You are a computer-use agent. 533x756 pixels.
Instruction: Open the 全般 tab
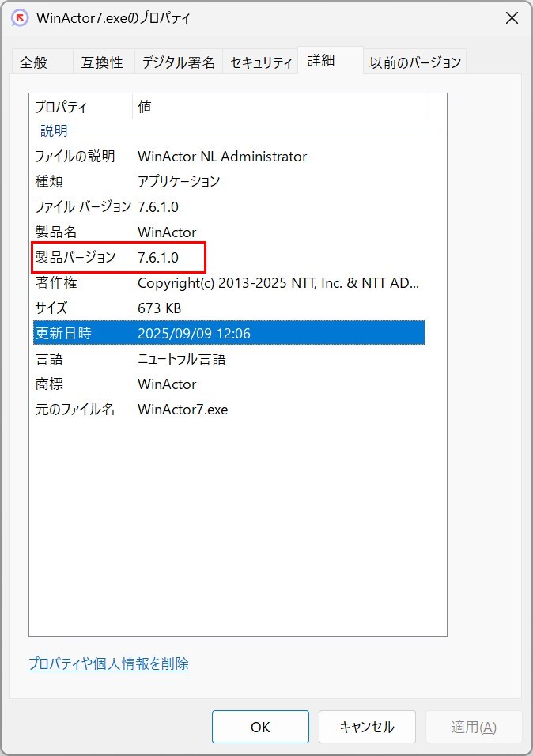pyautogui.click(x=41, y=62)
